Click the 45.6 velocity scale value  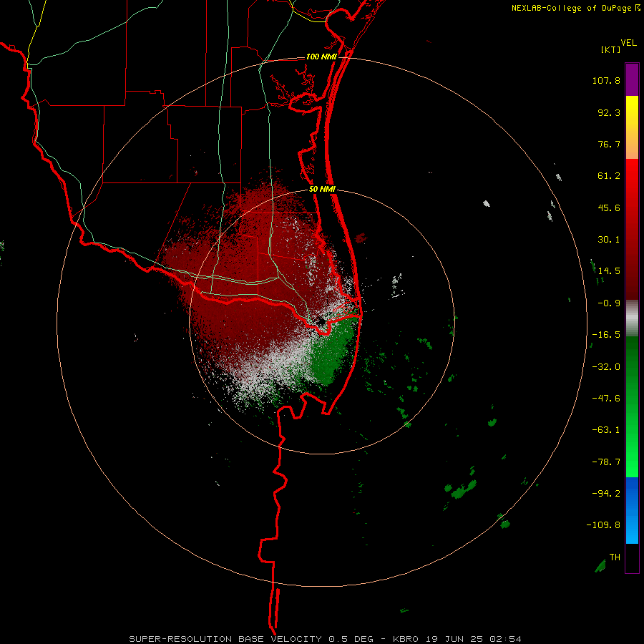click(609, 208)
